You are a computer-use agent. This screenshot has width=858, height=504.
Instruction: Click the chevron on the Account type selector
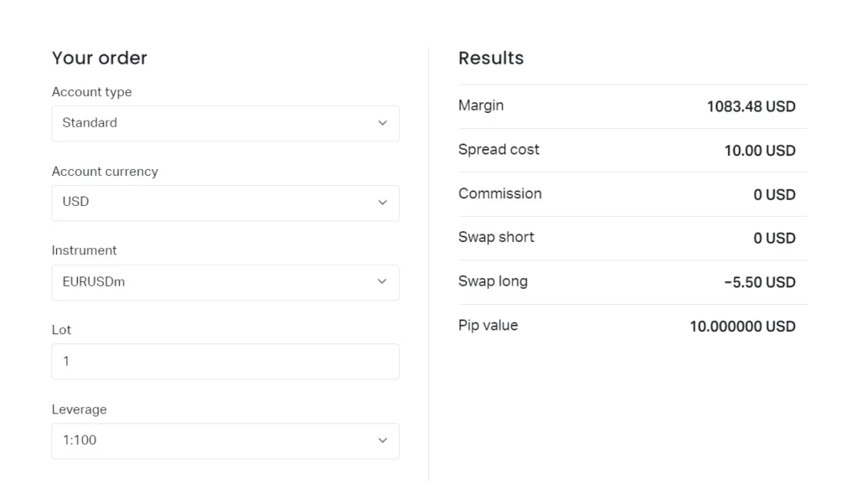pos(383,123)
